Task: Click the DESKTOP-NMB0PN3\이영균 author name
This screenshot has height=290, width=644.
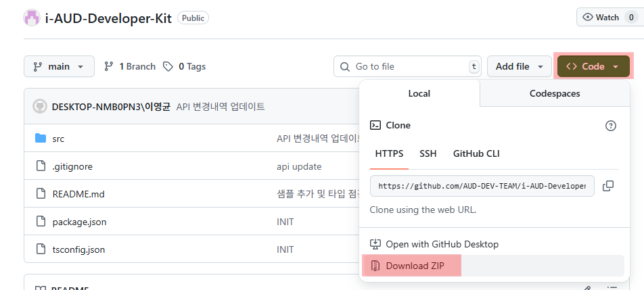Action: tap(111, 107)
